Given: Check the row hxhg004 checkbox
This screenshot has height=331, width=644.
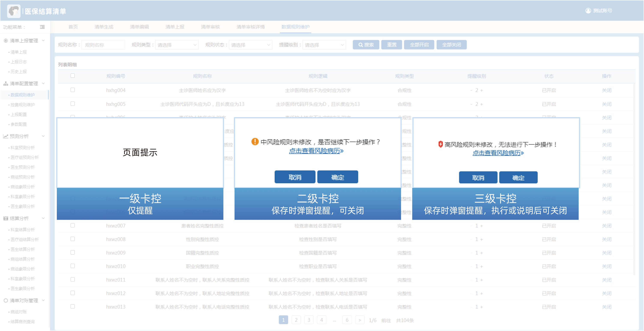Looking at the screenshot, I should click(72, 90).
